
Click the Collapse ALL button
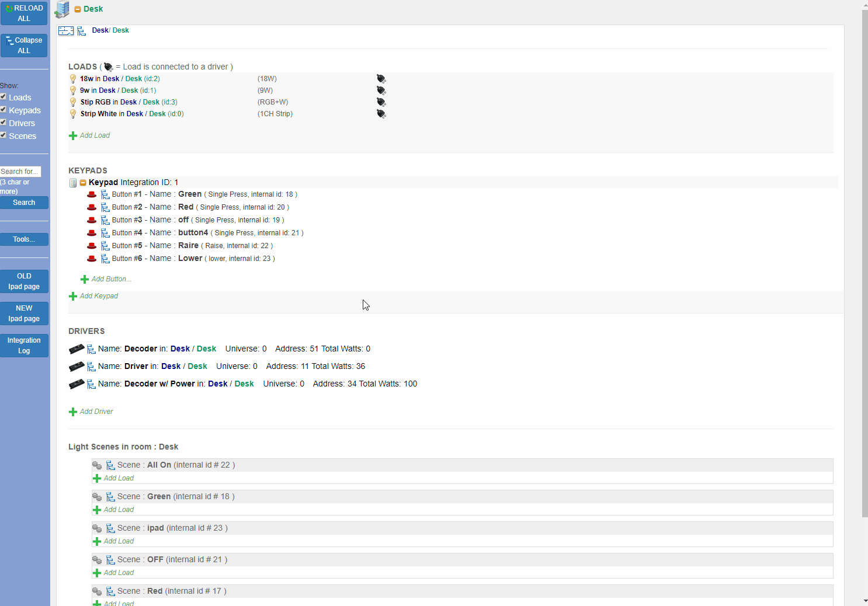coord(24,46)
